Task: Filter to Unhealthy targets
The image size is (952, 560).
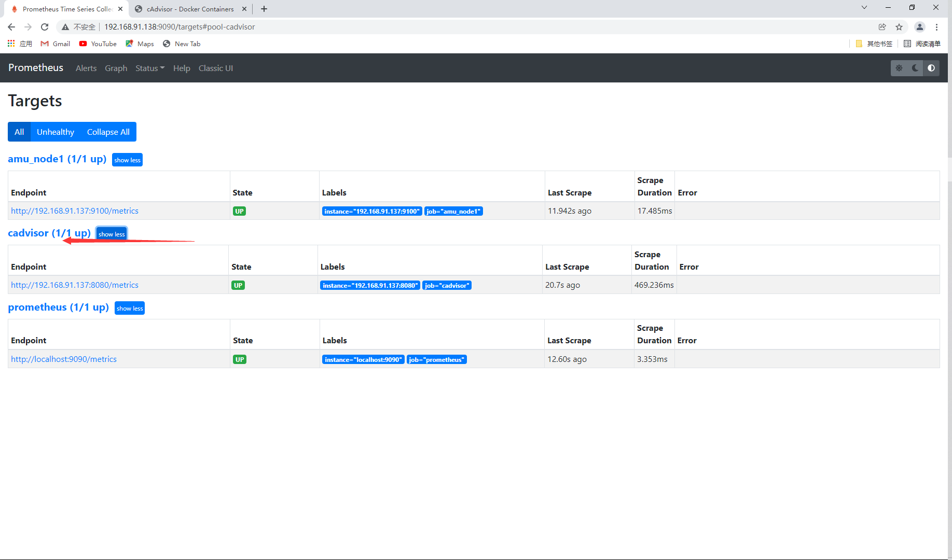Action: [56, 132]
